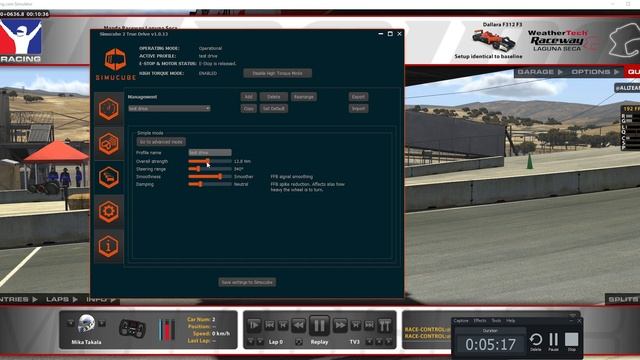This screenshot has height=360, width=640.
Task: Click the Add profile button
Action: (x=248, y=97)
